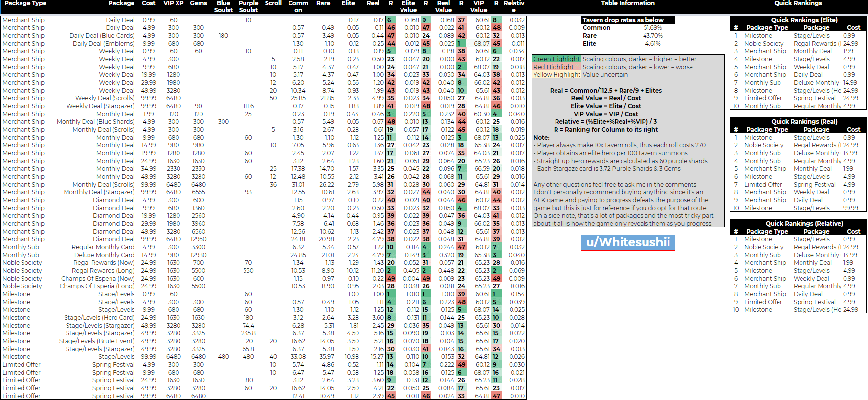Click the "Gems" column header

(x=199, y=3)
